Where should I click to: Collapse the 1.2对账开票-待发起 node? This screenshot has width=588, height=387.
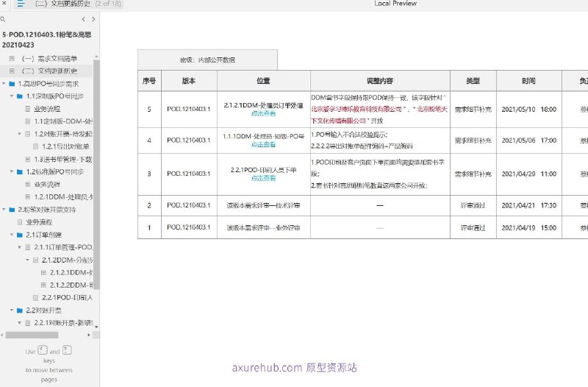point(20,134)
